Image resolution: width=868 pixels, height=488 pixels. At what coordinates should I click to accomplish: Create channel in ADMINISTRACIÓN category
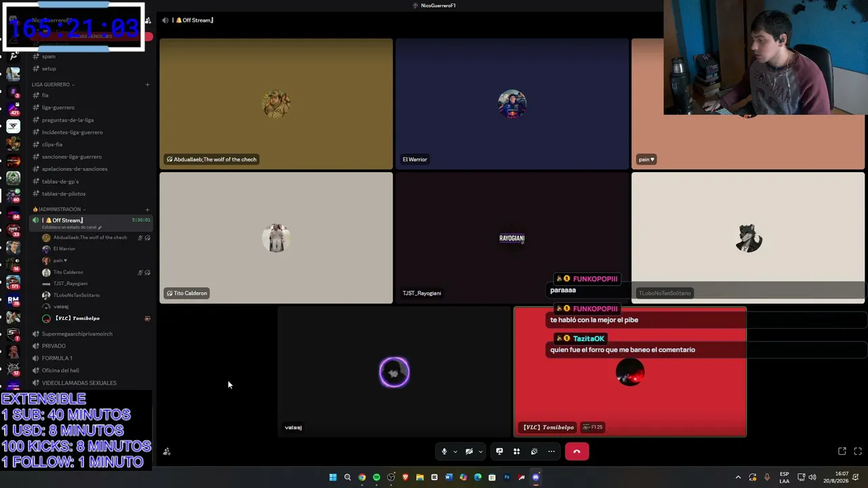point(147,209)
